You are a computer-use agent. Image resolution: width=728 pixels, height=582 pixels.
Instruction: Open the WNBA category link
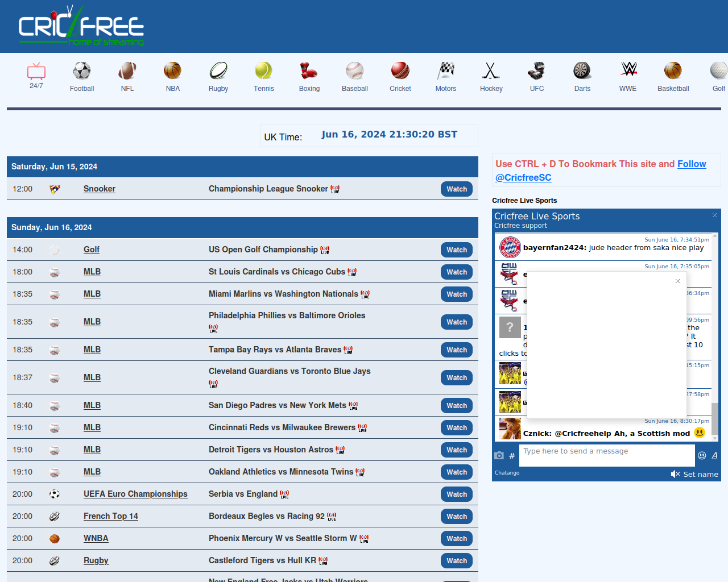[x=96, y=538]
